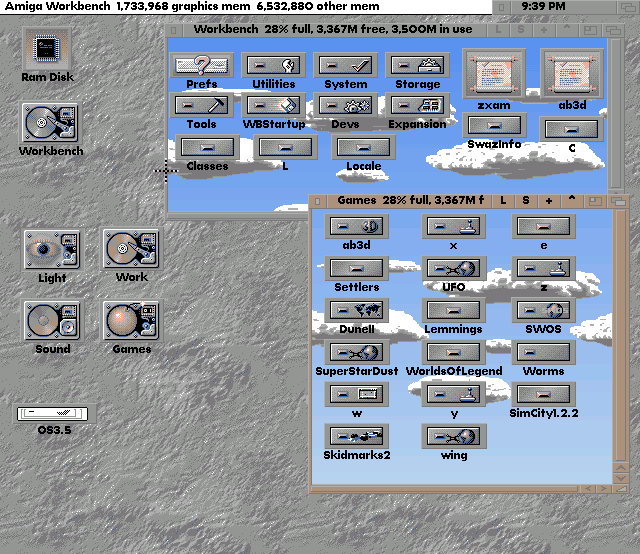
Task: Click the screen depth gadget at top right
Action: [x=627, y=7]
